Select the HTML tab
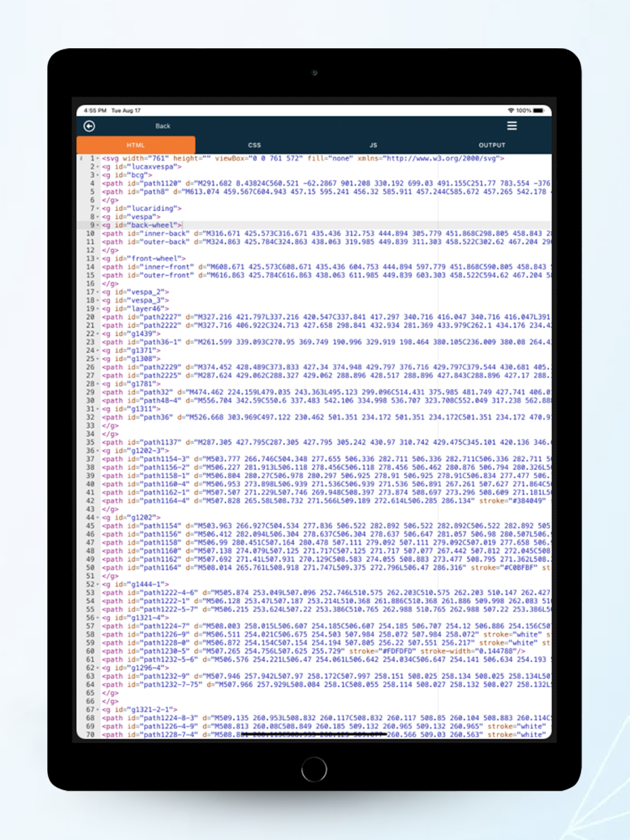This screenshot has width=630, height=840. point(136,145)
